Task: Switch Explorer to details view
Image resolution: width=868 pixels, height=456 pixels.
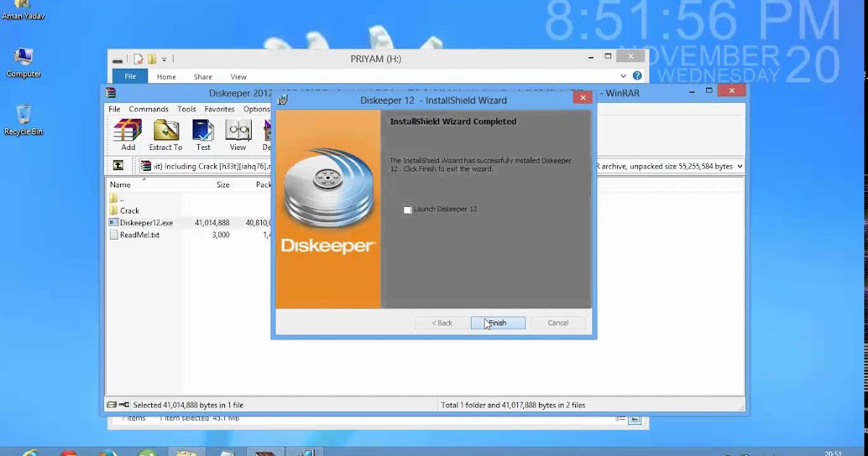Action: [620, 419]
